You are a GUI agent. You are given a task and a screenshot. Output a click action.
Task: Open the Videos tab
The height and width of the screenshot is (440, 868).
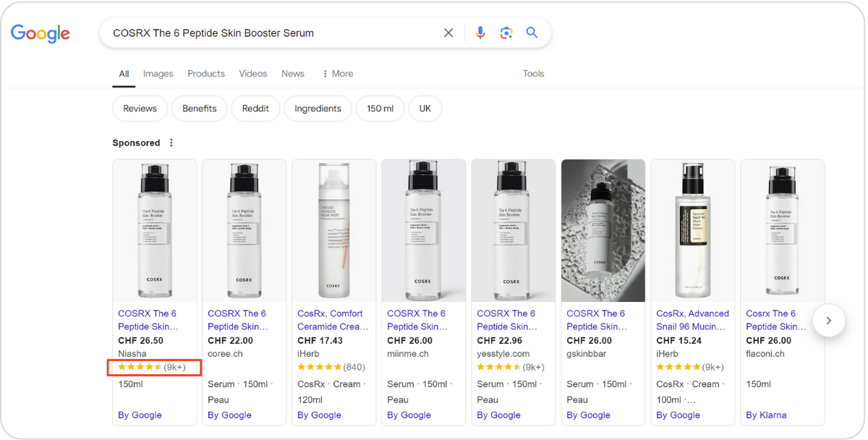(253, 74)
